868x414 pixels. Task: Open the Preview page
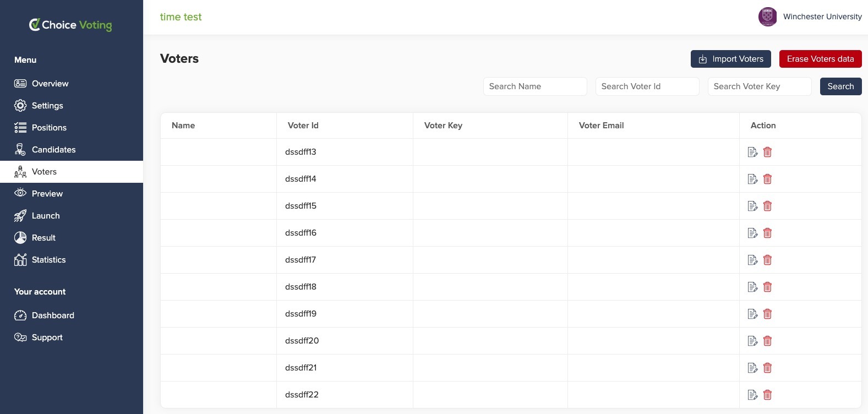[x=47, y=194]
